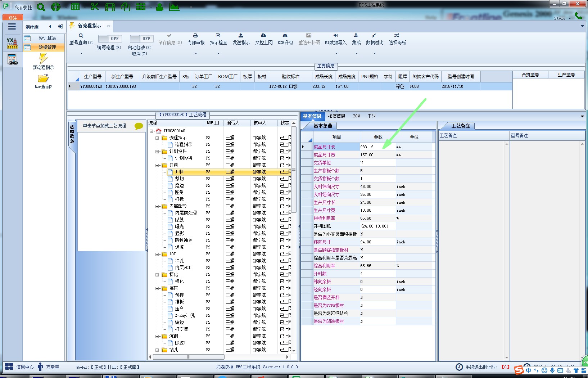Open Bom查询2 folder shortcut
This screenshot has height=378, width=588.
43,81
